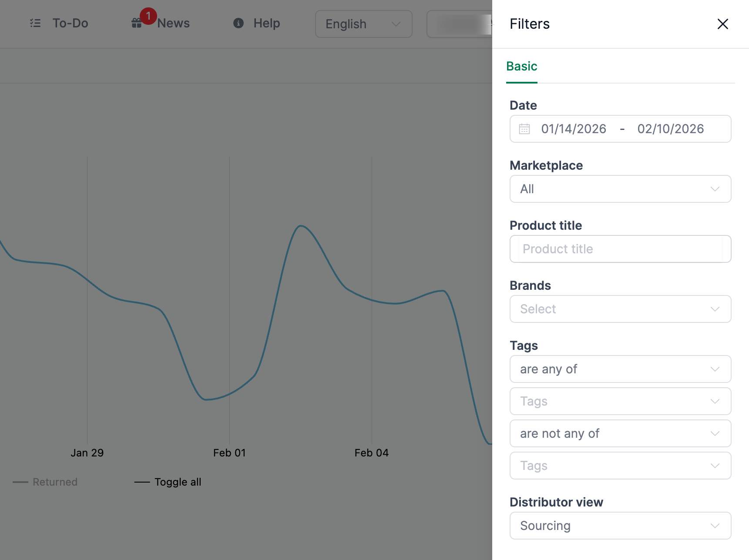749x560 pixels.
Task: Expand the Marketplace dropdown showing All
Action: [x=620, y=189]
